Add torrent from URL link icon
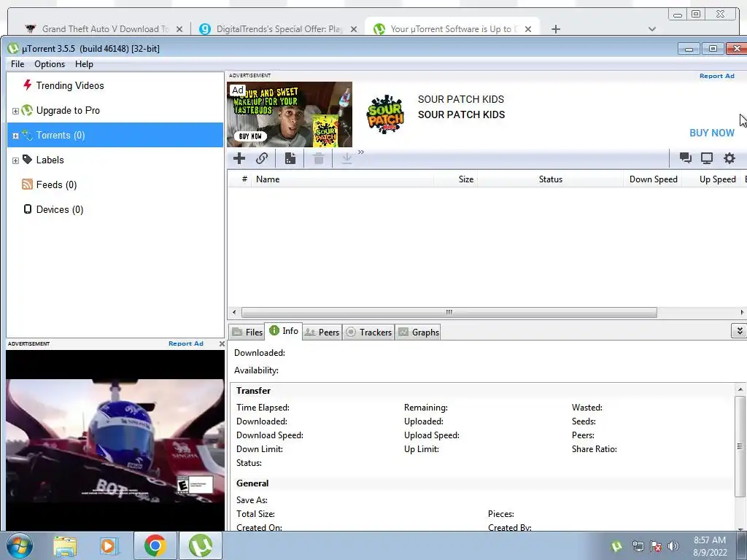Screen dimensions: 747x560 pos(262,158)
